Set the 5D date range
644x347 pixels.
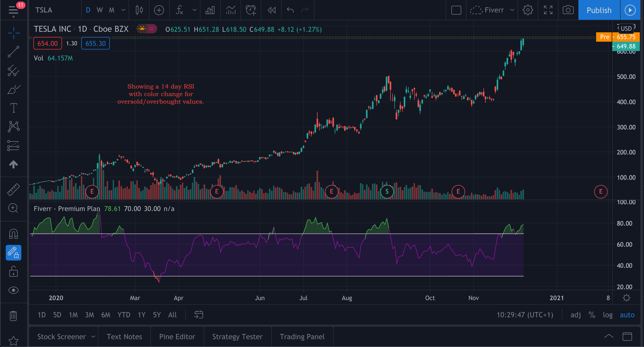click(57, 315)
